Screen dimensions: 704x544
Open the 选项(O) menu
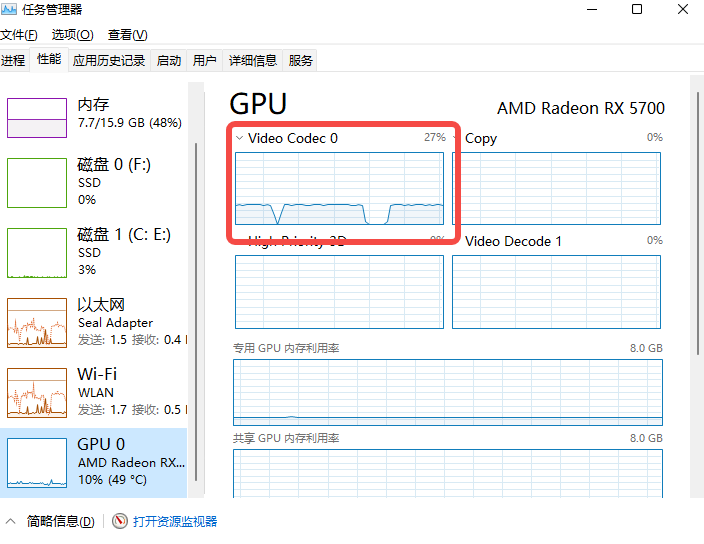click(72, 34)
